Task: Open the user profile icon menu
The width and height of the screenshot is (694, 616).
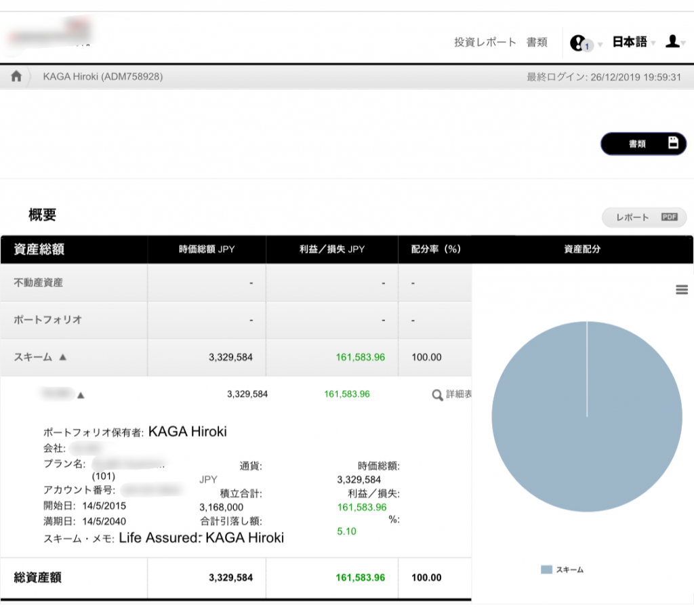Action: [x=672, y=42]
